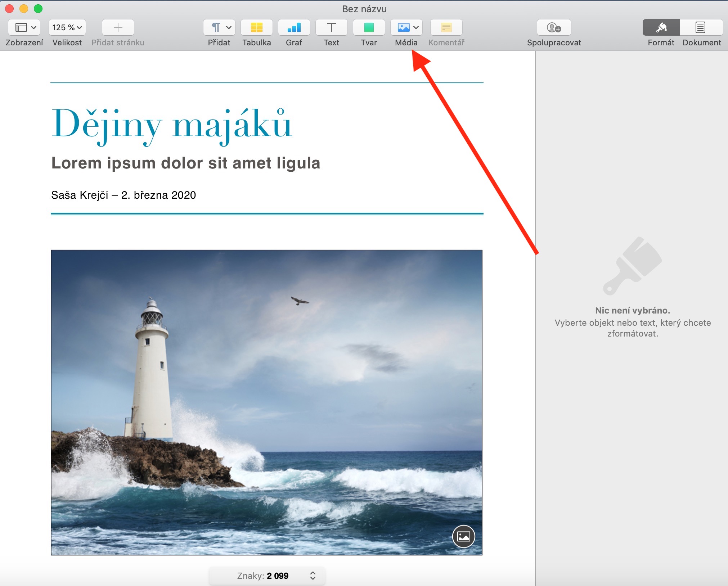Click the Tabulka table icon

[256, 28]
